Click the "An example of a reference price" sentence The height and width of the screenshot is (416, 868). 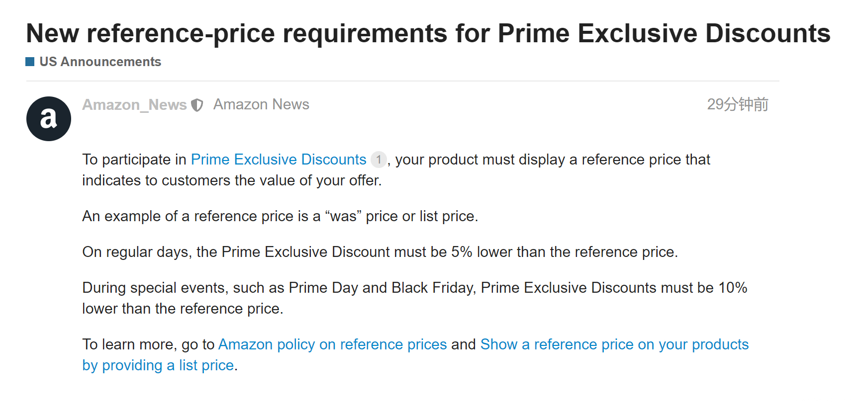(x=280, y=216)
